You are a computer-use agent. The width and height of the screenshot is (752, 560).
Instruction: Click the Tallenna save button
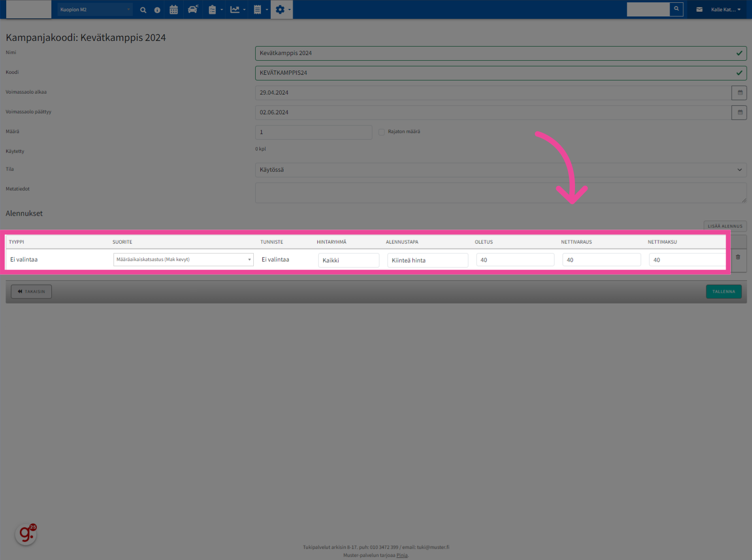pyautogui.click(x=724, y=292)
